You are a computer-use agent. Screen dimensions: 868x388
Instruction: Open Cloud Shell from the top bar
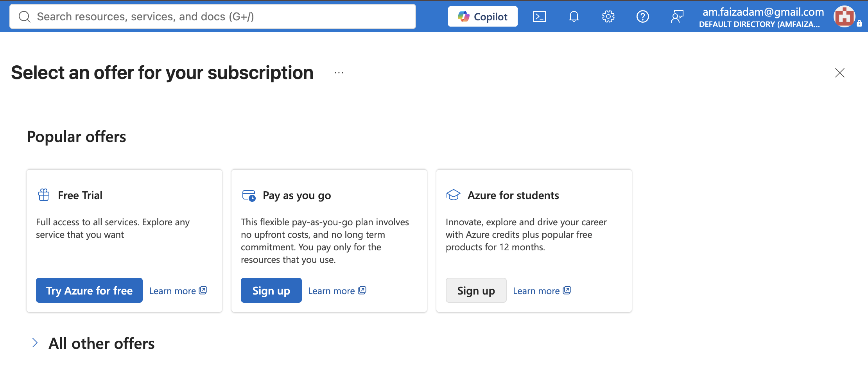(540, 16)
